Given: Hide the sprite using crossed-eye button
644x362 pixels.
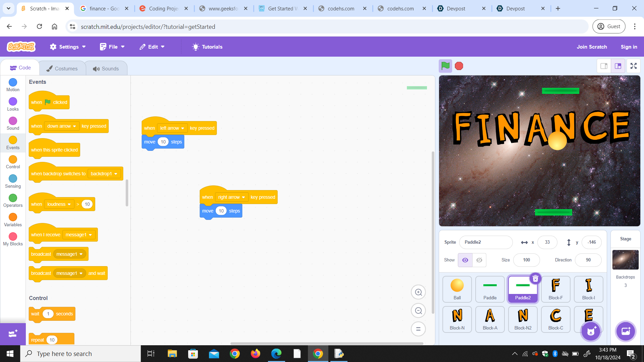Looking at the screenshot, I should pos(479,260).
